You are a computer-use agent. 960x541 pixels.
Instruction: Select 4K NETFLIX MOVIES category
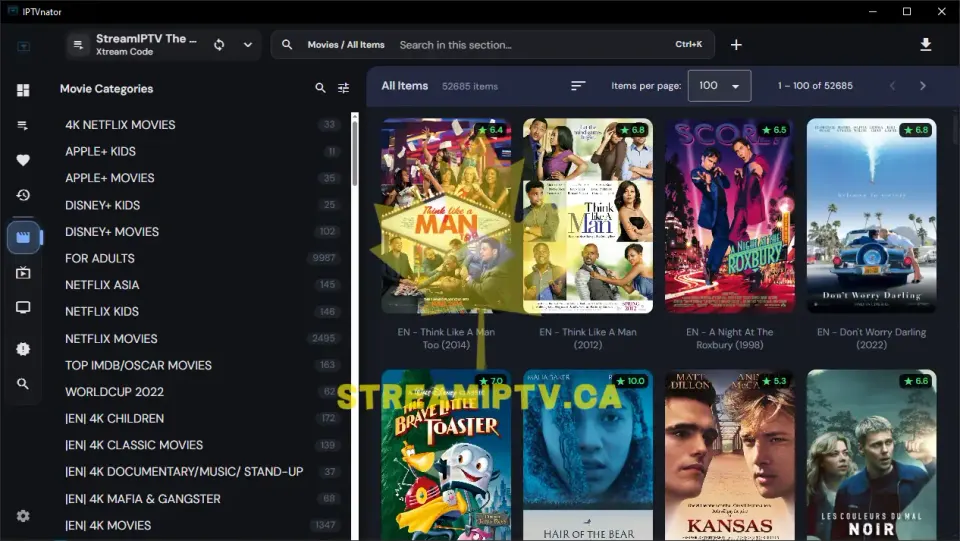pos(202,125)
